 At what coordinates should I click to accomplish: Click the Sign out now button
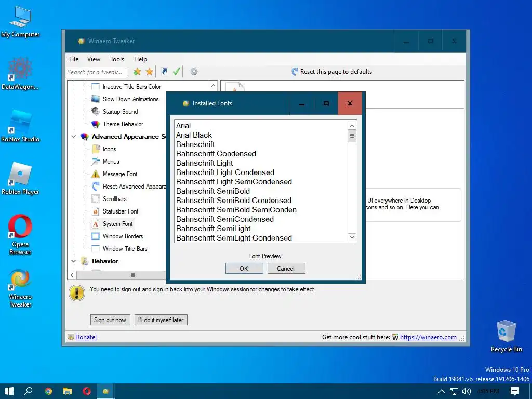(x=110, y=320)
